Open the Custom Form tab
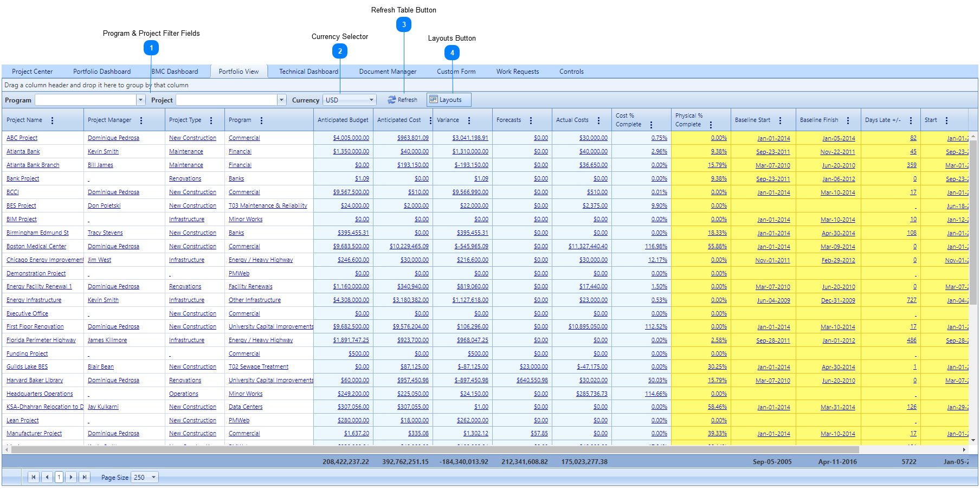Viewport: 980px width, 489px height. click(x=456, y=72)
